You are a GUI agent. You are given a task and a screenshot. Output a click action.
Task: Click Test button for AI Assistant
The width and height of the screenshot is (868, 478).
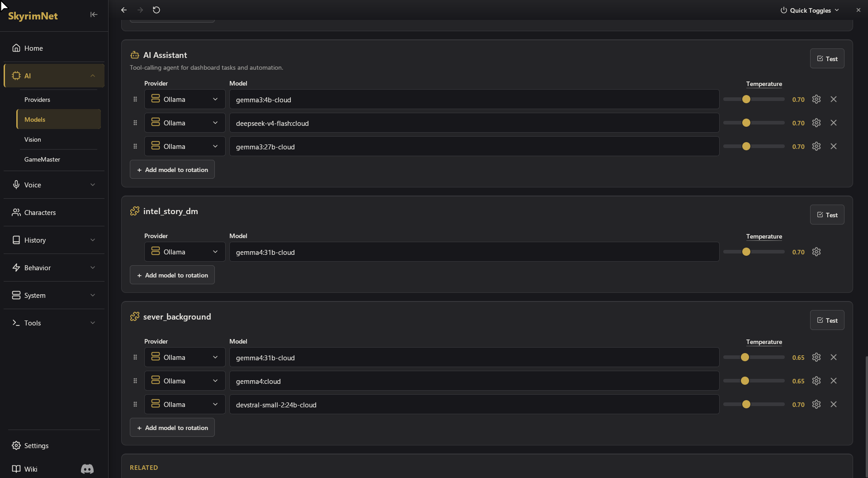[827, 58]
